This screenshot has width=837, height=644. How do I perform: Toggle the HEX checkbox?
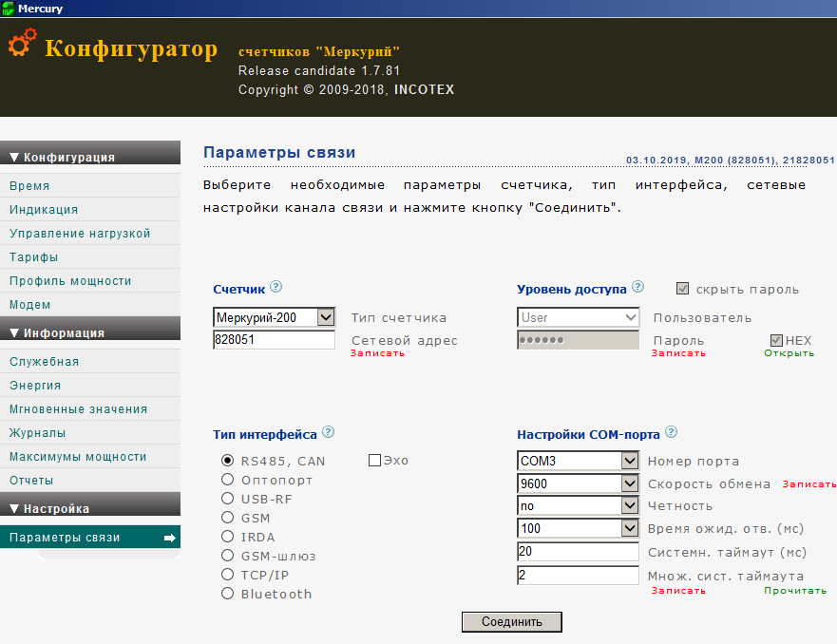point(776,340)
